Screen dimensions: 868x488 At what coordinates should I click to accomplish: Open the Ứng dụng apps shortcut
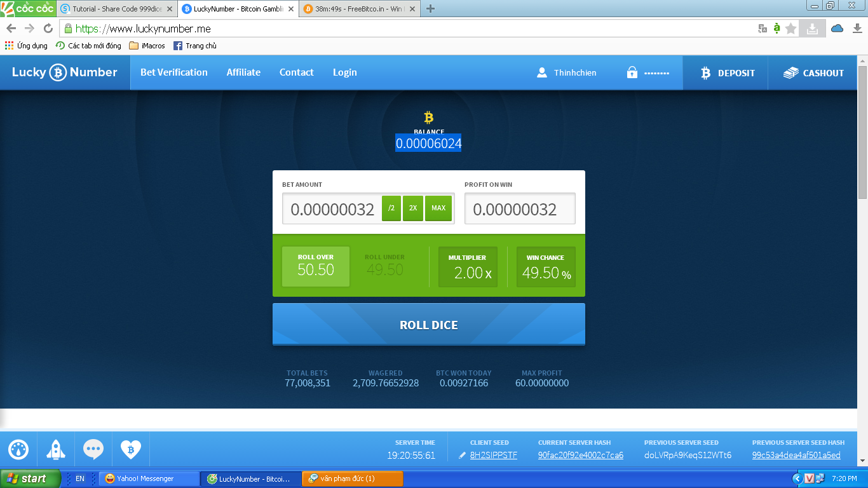click(26, 46)
